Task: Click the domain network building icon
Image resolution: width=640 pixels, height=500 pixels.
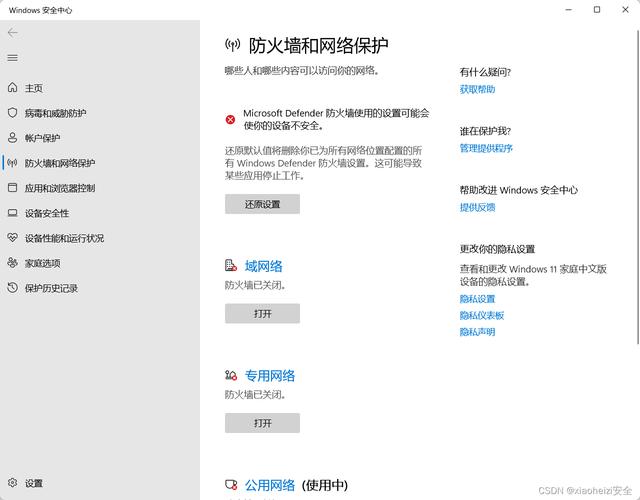Action: pyautogui.click(x=231, y=265)
